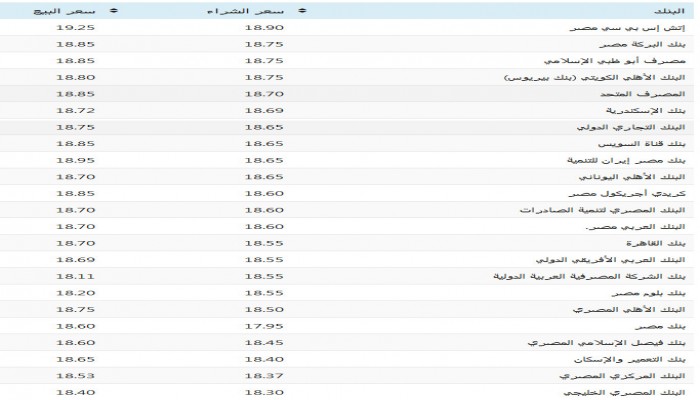Select البنك الأهلي الكويتي (بنك بيريوس) name

point(594,77)
